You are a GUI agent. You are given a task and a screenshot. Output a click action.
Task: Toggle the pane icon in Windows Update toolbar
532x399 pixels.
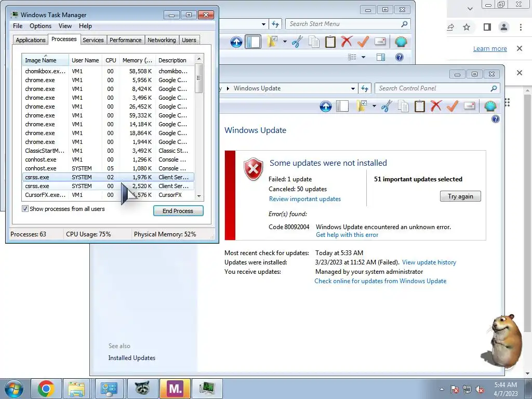342,106
